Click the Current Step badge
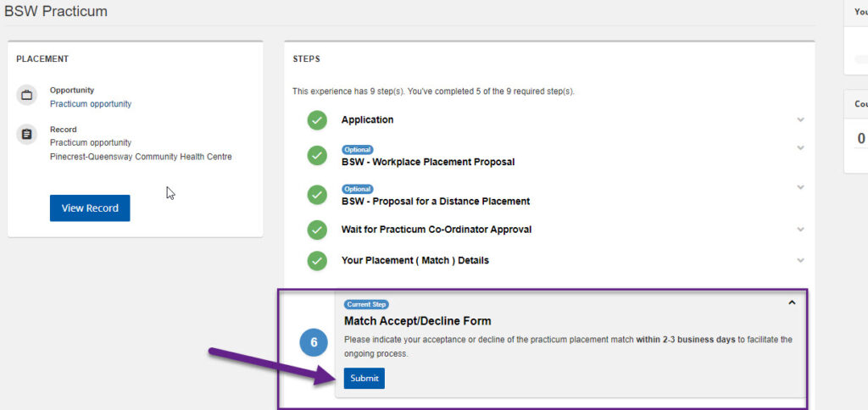Screen dimensions: 868x410 [x=366, y=304]
